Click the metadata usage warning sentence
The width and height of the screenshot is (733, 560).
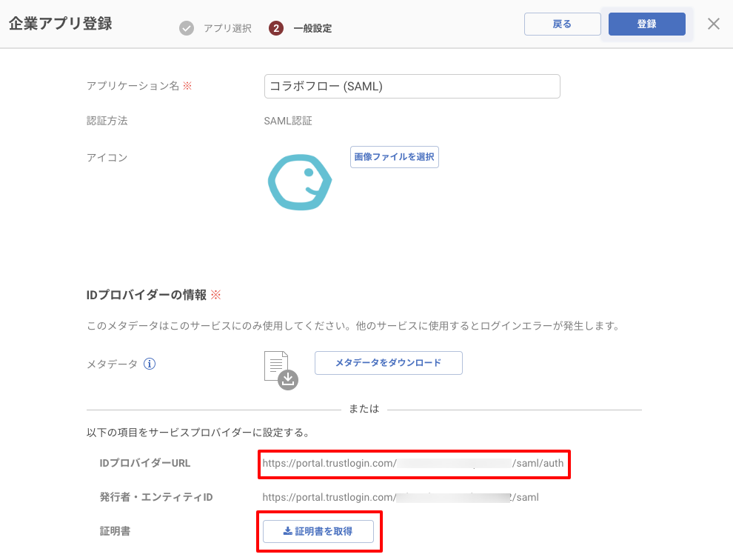coord(353,326)
